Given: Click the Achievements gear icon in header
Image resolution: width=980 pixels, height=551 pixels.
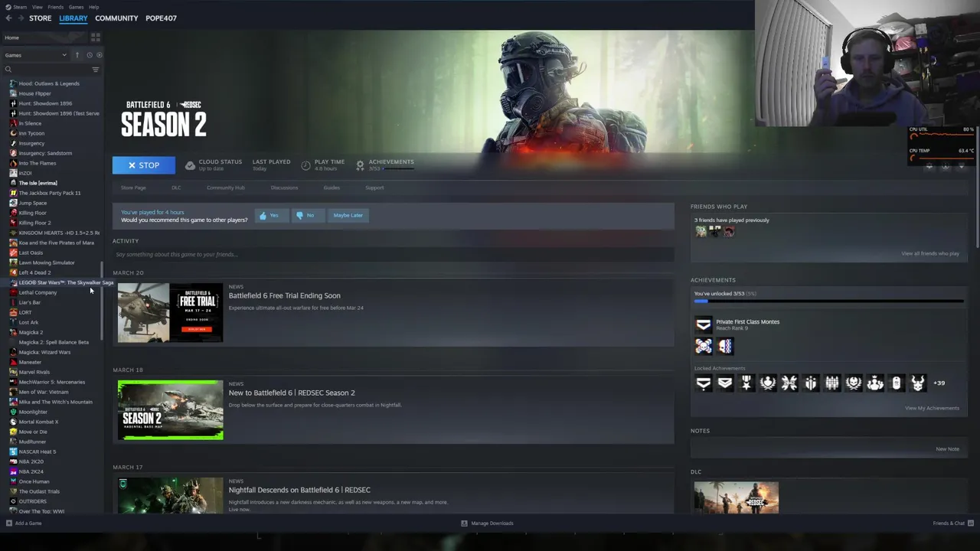Looking at the screenshot, I should pyautogui.click(x=360, y=165).
